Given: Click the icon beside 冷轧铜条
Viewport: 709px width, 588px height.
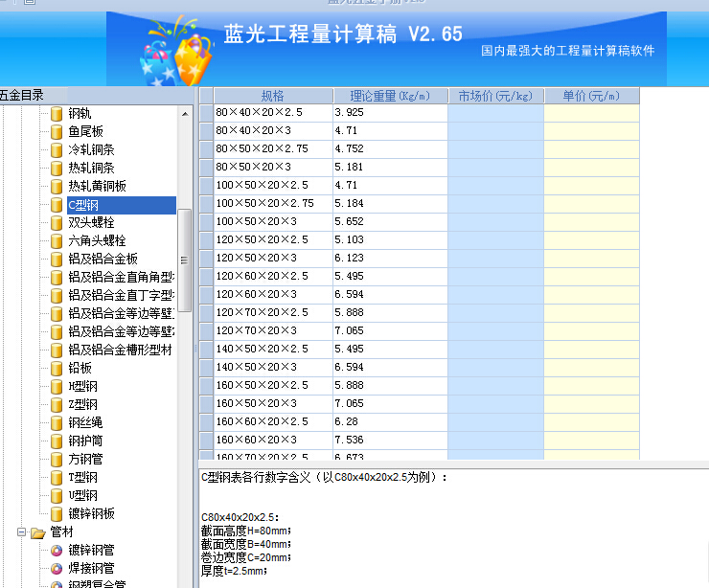Looking at the screenshot, I should tap(57, 150).
